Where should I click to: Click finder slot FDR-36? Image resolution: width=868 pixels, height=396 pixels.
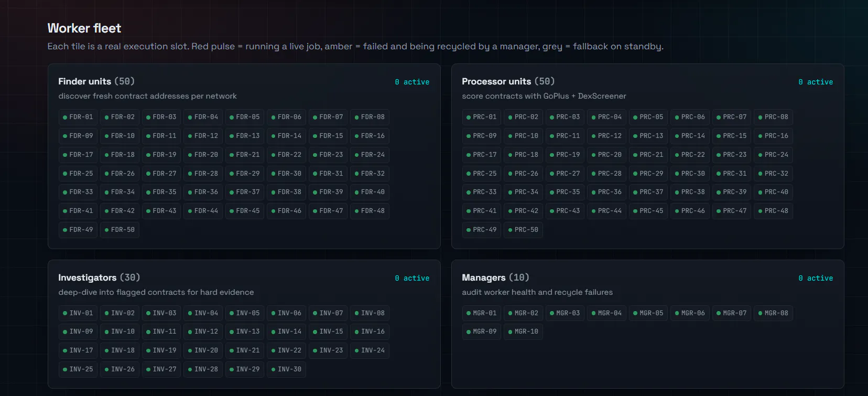(x=203, y=192)
